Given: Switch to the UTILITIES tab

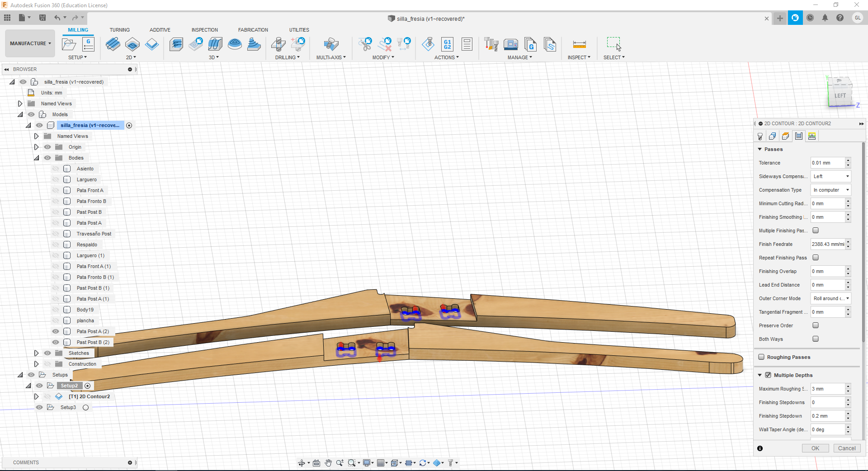Looking at the screenshot, I should click(x=299, y=30).
